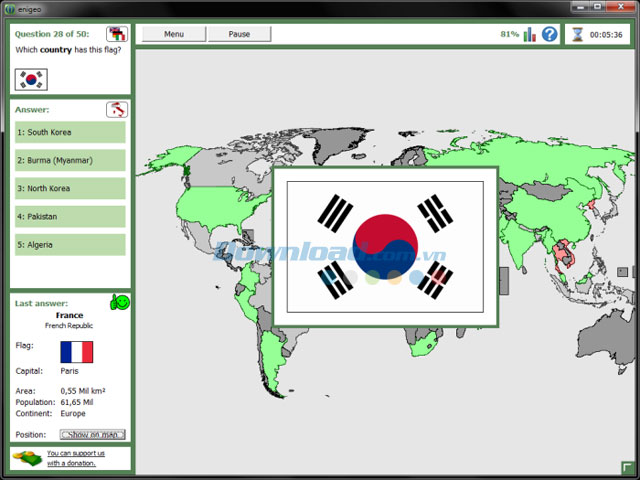The image size is (640, 480).
Task: Choose answer 1: South Korea
Action: [70, 132]
